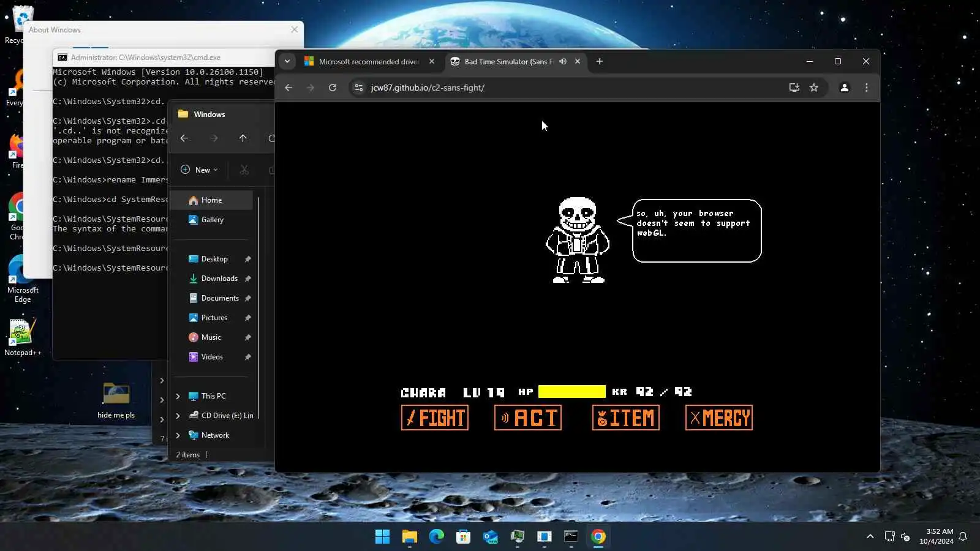Open File Explorer from the taskbar
The image size is (980, 551).
(409, 537)
